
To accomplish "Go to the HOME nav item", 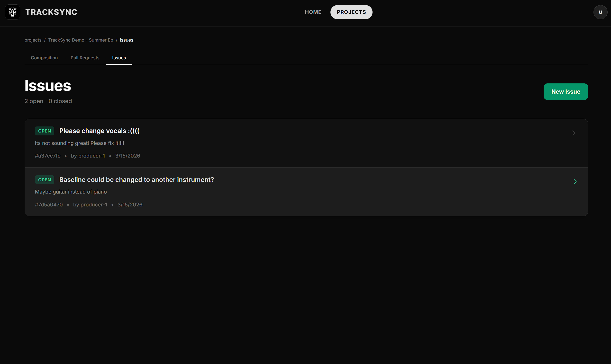I will 313,12.
